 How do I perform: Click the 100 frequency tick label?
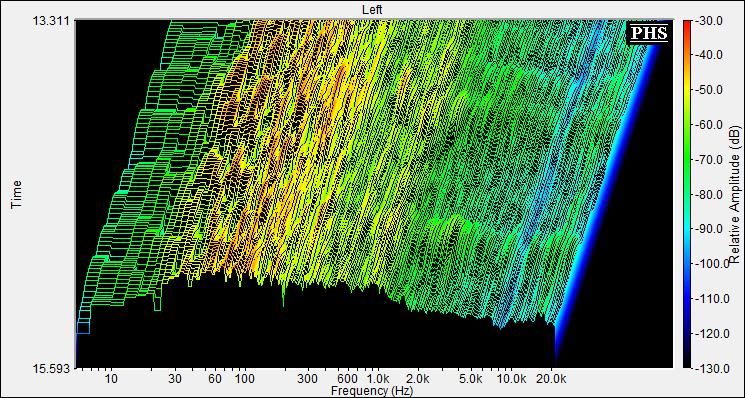click(x=245, y=379)
